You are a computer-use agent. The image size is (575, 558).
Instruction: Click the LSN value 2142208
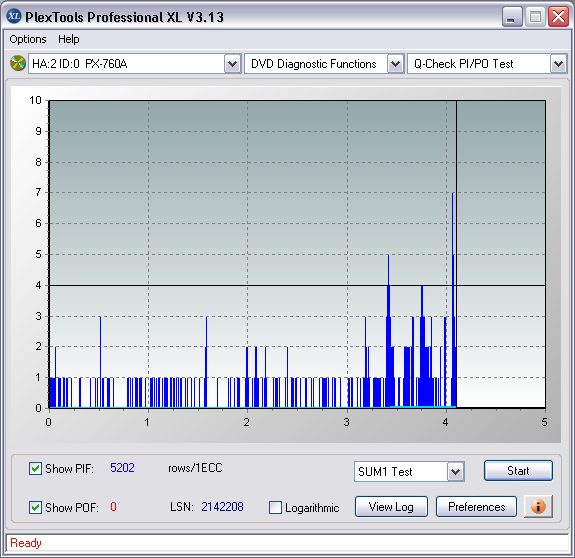pyautogui.click(x=222, y=507)
